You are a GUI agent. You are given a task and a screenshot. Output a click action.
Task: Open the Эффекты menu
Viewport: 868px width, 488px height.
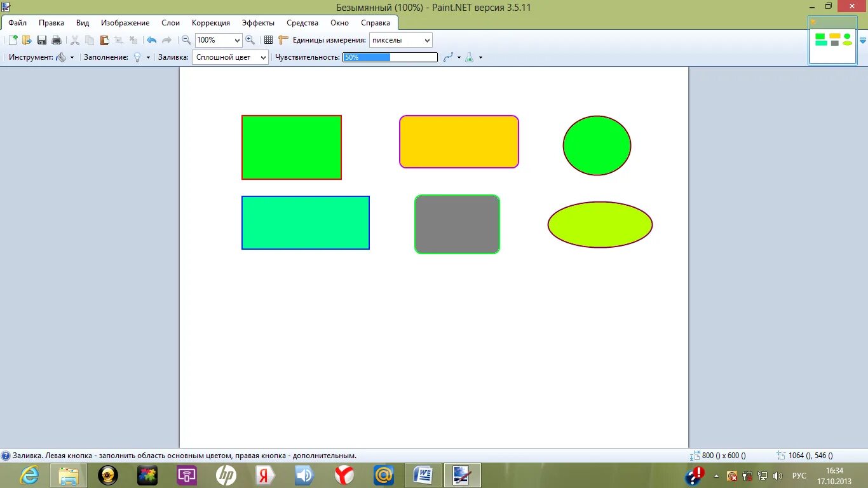coord(258,23)
